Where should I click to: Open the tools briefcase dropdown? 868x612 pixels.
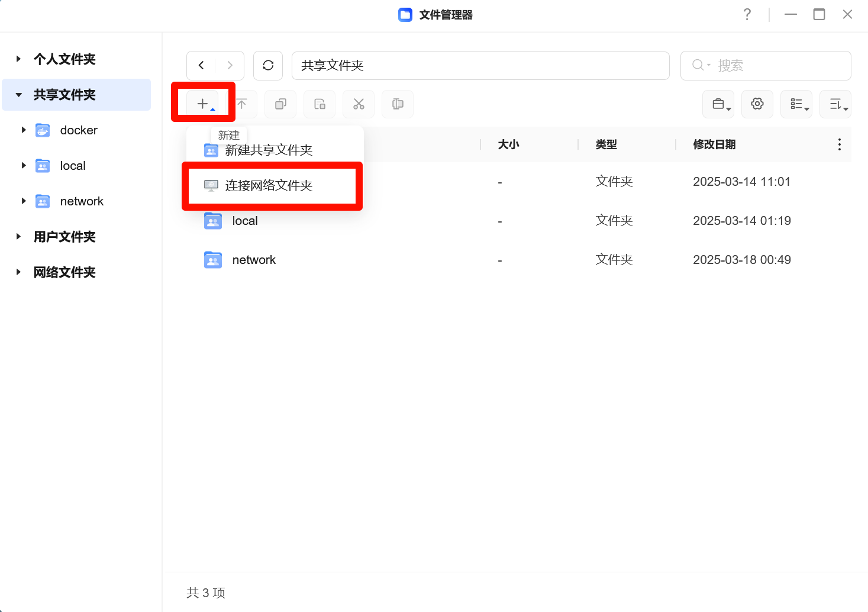click(x=718, y=104)
